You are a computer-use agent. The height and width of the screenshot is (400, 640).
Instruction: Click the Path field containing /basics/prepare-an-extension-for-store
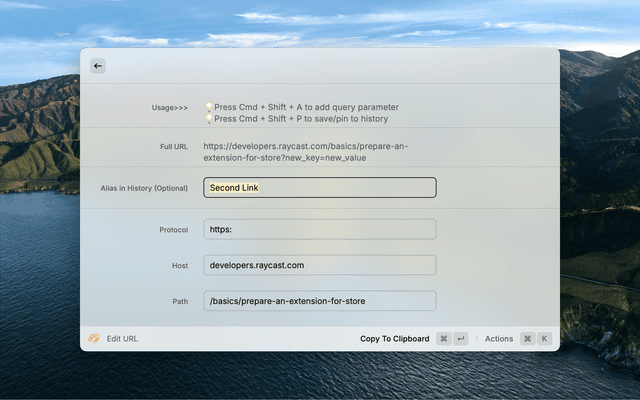[320, 301]
